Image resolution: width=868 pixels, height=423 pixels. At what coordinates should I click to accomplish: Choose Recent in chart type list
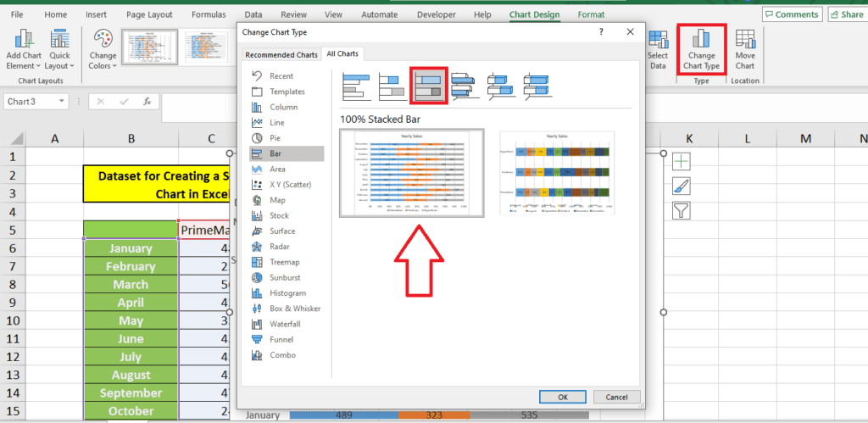pyautogui.click(x=287, y=75)
